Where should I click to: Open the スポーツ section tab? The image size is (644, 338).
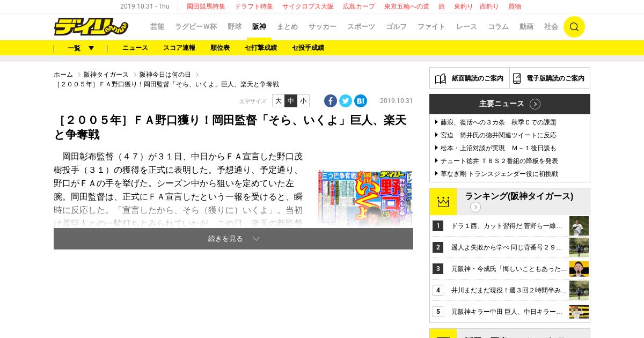point(361,26)
